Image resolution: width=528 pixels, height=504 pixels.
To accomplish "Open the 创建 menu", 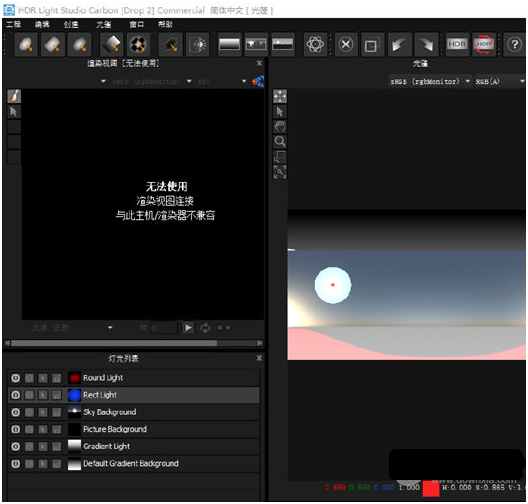I will [71, 25].
